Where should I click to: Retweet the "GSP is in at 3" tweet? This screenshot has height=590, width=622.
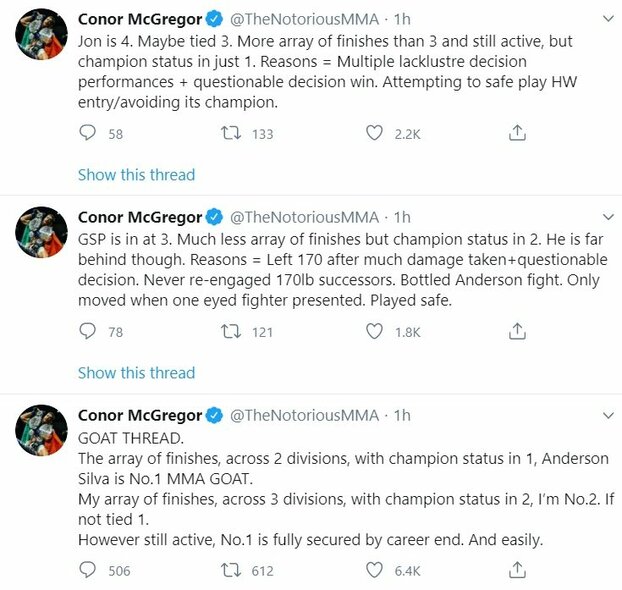(234, 331)
